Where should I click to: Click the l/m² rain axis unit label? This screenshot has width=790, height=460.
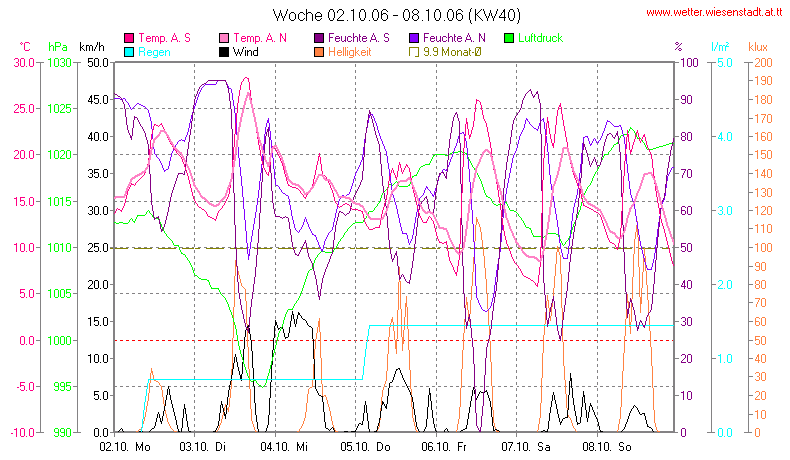[720, 47]
